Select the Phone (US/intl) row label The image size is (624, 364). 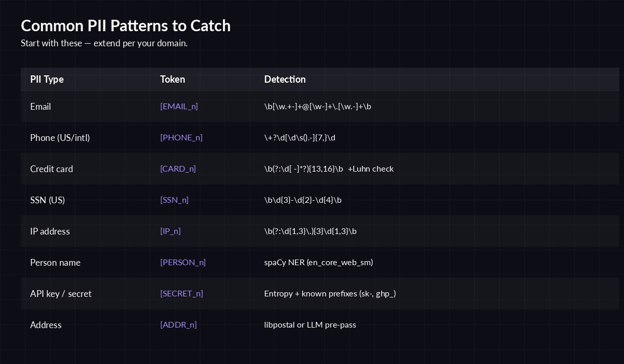60,138
